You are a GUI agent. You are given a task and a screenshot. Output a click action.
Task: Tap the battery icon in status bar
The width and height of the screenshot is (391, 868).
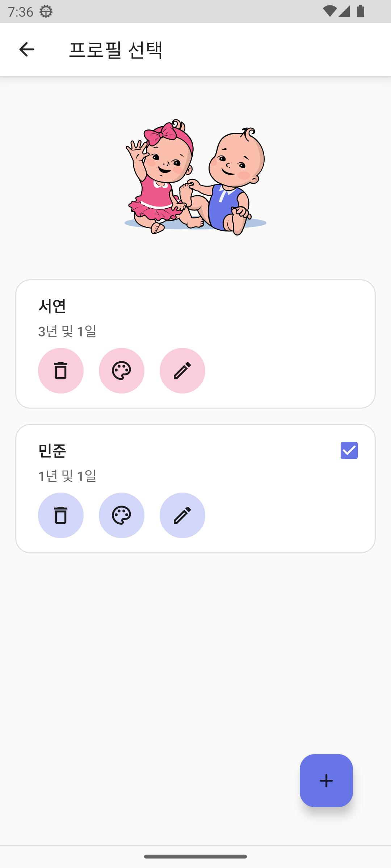(361, 12)
